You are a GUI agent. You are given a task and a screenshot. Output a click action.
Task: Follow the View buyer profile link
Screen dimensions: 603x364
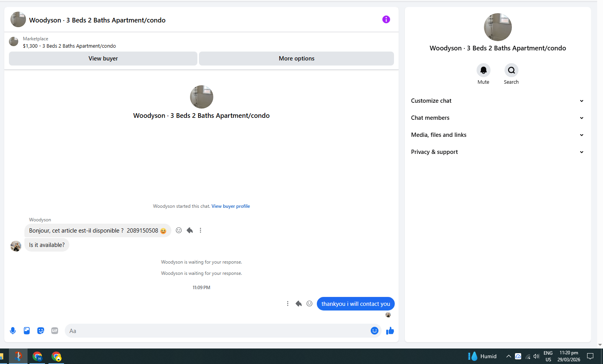click(x=231, y=206)
